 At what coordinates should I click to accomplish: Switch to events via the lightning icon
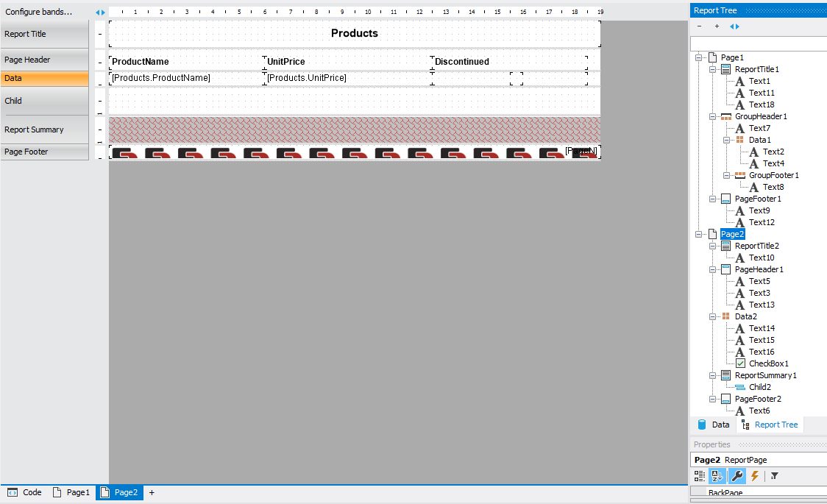click(754, 476)
